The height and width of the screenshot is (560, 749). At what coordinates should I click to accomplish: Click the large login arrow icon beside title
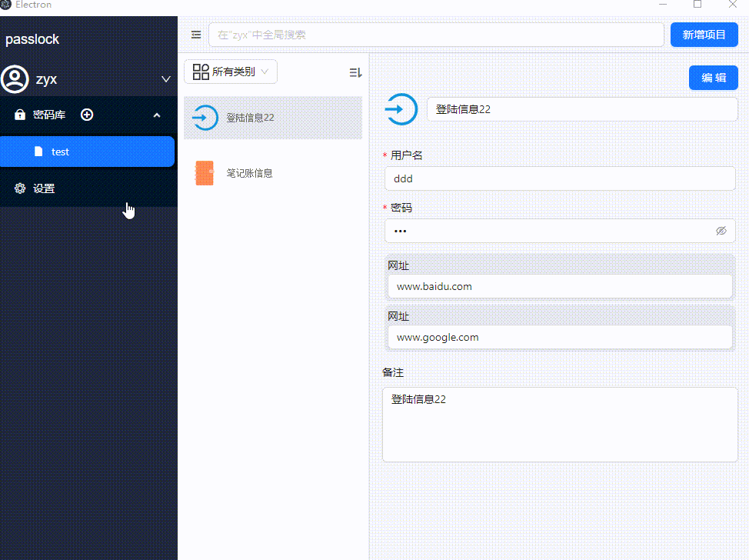[x=400, y=109]
